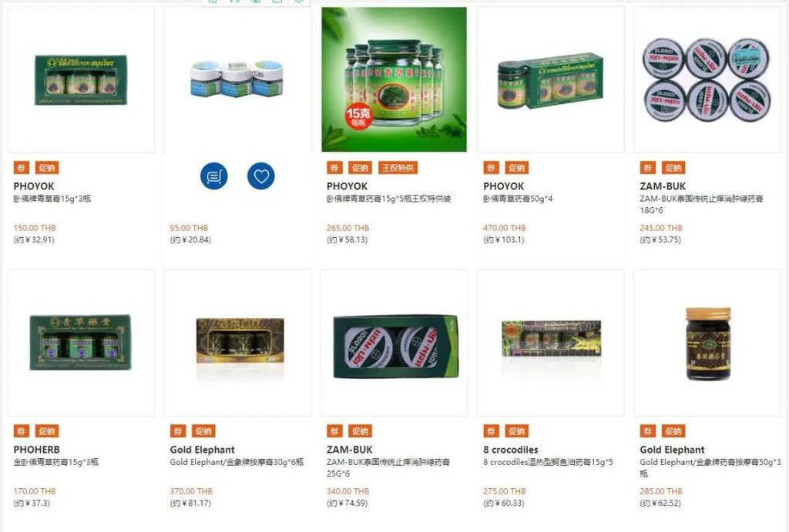Open the PHOYOK 卧佛牌青草膏15g*3瓶 product link
789x532 pixels.
[x=52, y=199]
